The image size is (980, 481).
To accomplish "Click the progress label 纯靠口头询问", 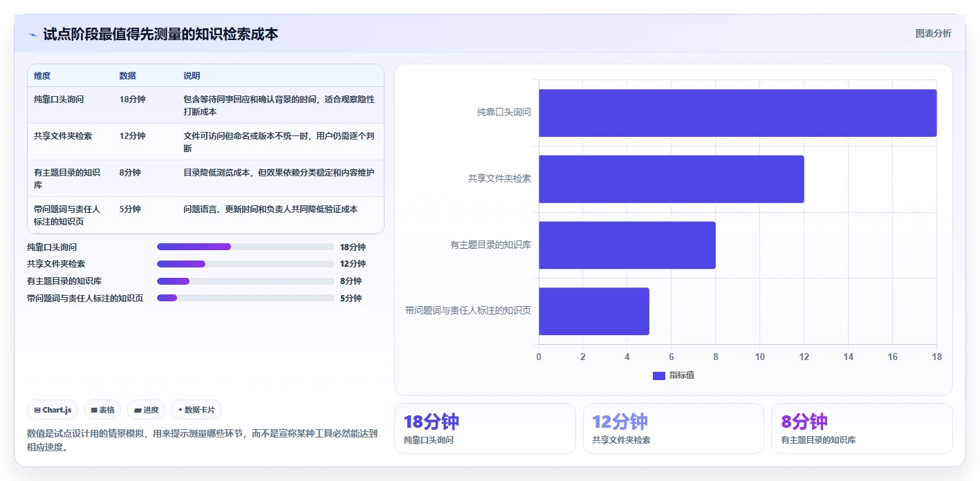I will tap(52, 247).
